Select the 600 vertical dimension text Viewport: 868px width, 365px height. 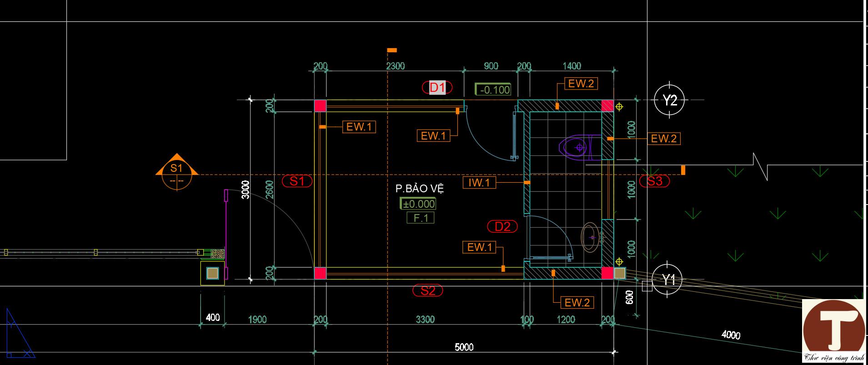coord(630,297)
